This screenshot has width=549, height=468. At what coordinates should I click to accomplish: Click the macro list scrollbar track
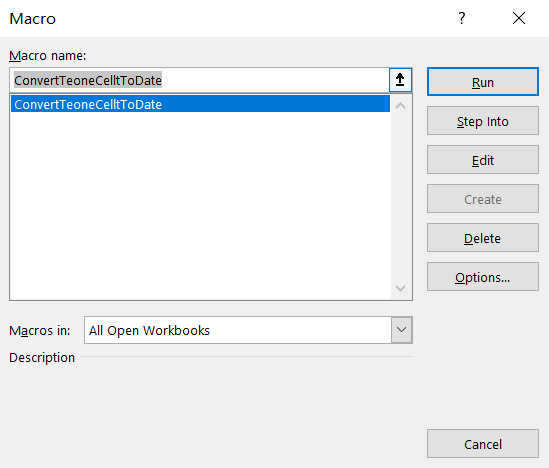401,196
